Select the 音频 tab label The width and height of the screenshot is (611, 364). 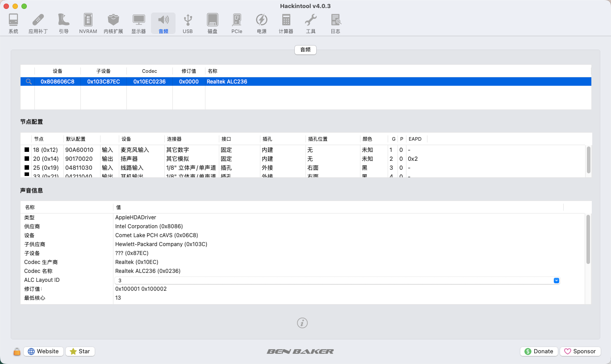[305, 50]
